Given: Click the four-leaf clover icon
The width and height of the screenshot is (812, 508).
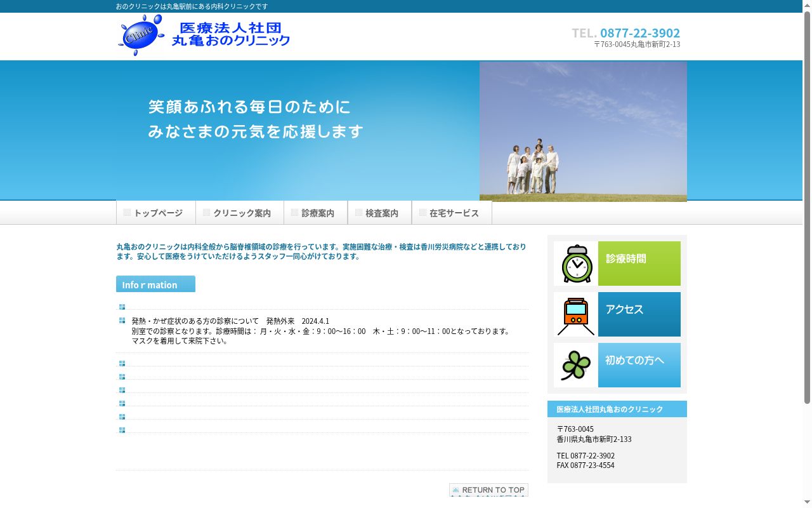Looking at the screenshot, I should coord(576,365).
